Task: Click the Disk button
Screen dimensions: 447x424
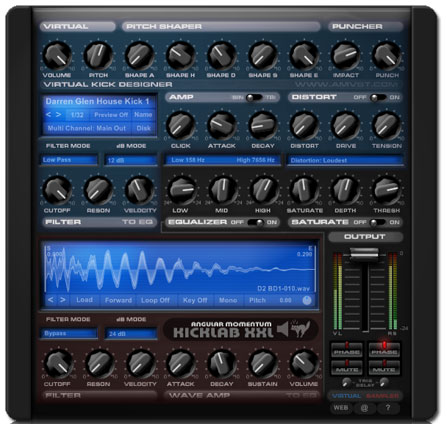Action: click(x=144, y=128)
